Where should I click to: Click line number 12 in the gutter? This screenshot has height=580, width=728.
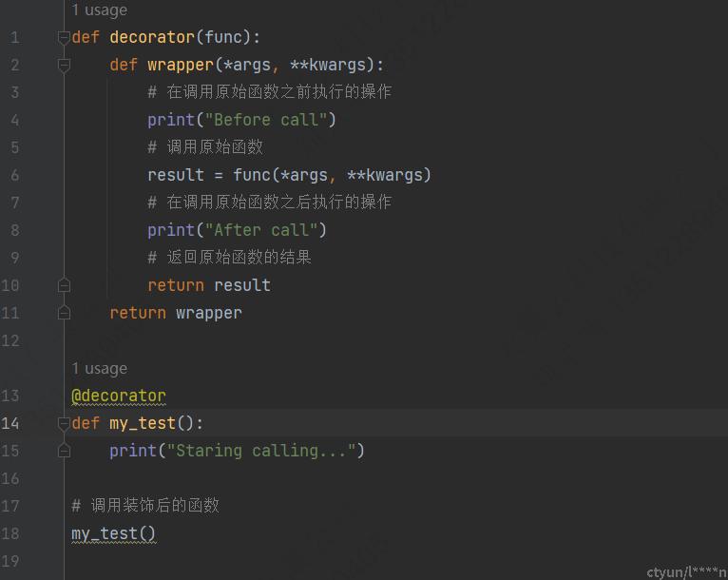coord(10,340)
